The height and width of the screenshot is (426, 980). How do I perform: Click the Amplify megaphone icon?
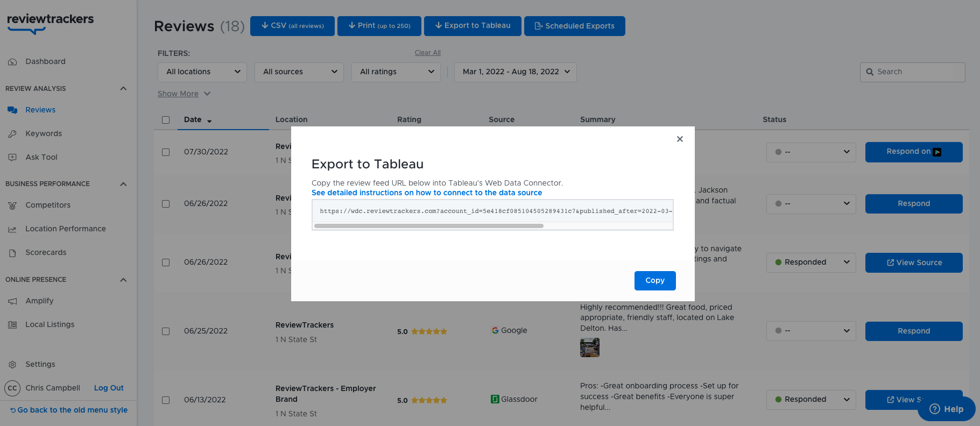(12, 301)
